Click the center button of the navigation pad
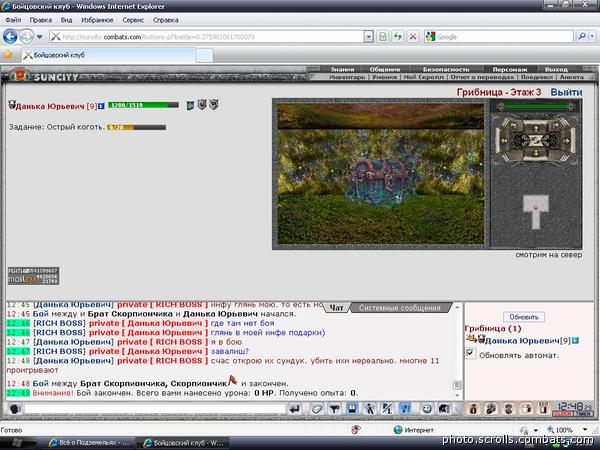Screen dimensions: 600x450 (536, 140)
